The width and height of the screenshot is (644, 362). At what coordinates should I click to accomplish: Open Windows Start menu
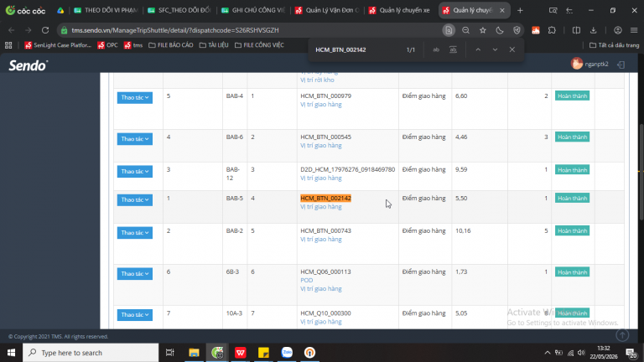click(11, 353)
